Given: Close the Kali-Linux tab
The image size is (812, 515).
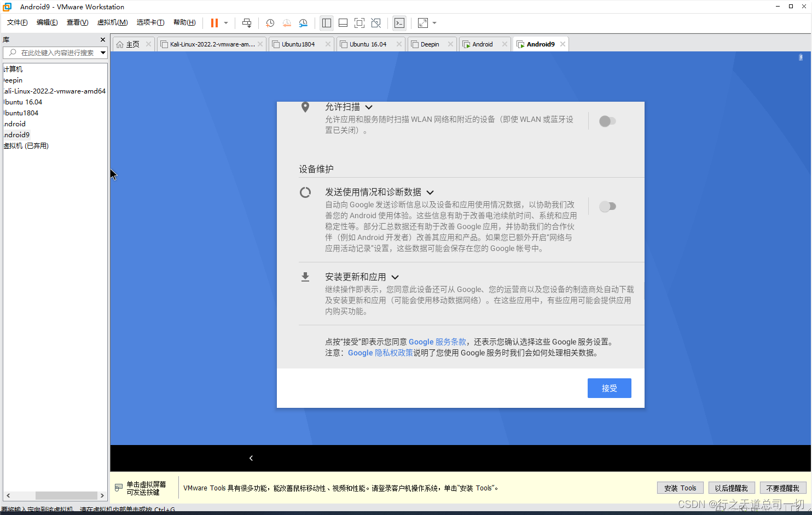Looking at the screenshot, I should coord(260,44).
